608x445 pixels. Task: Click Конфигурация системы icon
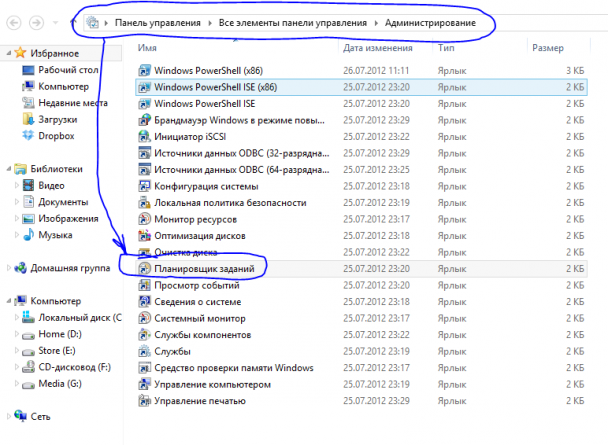[144, 186]
